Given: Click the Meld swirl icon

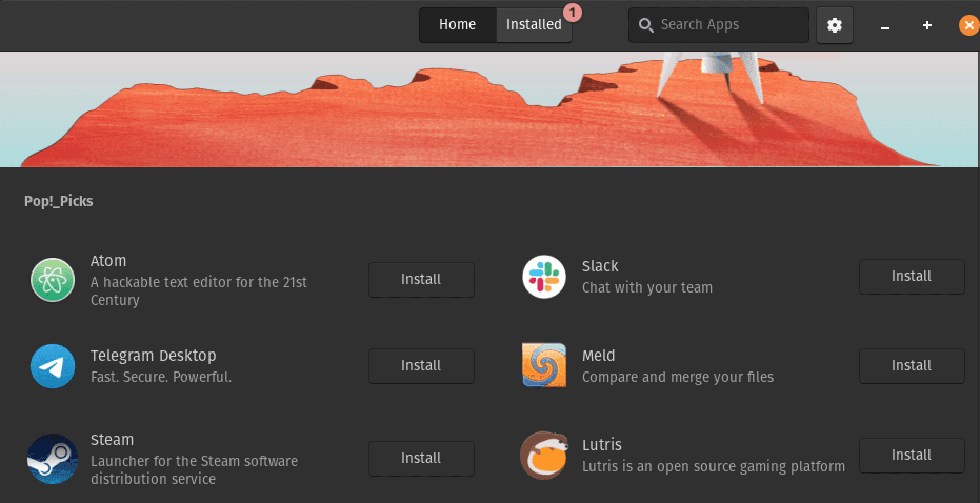Looking at the screenshot, I should [544, 365].
